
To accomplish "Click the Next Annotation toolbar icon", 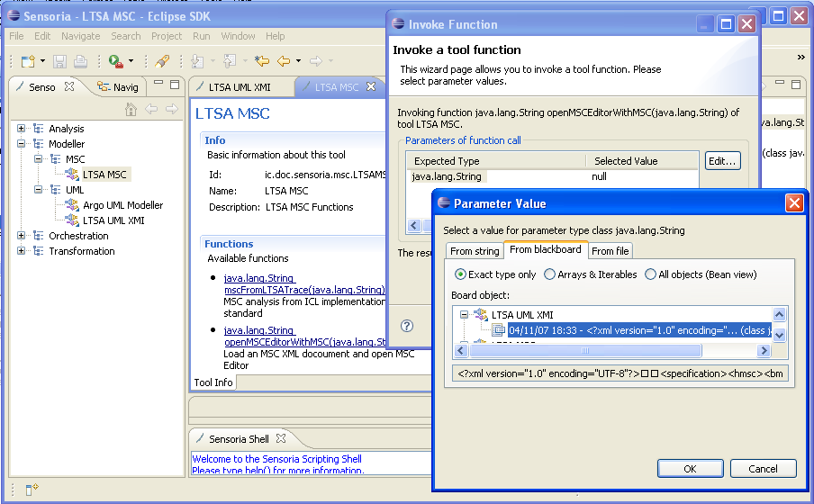I will point(197,61).
